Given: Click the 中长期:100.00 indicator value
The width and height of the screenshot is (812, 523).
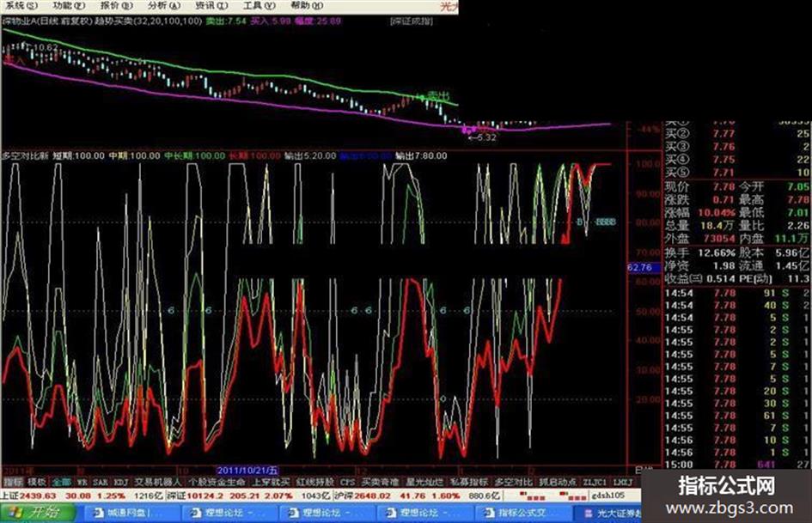Looking at the screenshot, I should pyautogui.click(x=195, y=155).
